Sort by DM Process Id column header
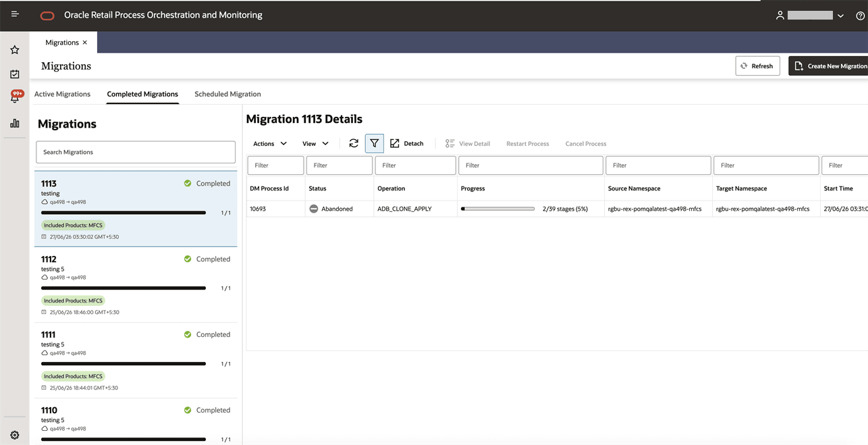Viewport: 868px width, 445px height. (x=269, y=188)
